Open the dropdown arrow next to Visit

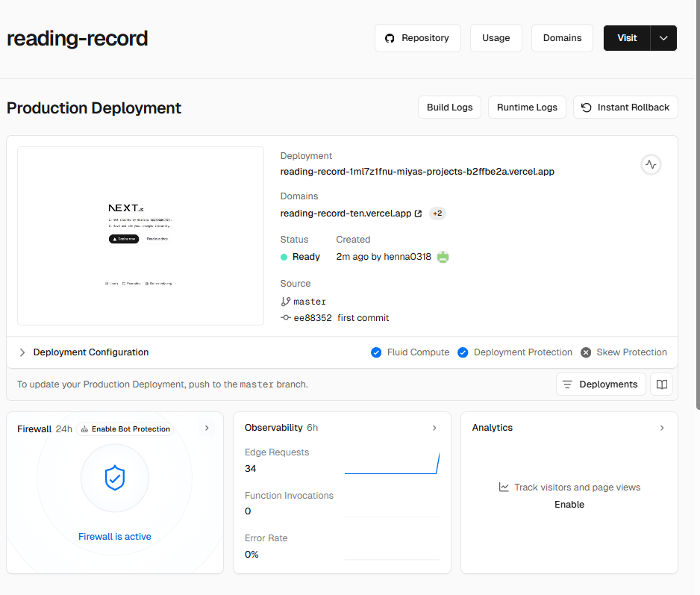pos(663,38)
